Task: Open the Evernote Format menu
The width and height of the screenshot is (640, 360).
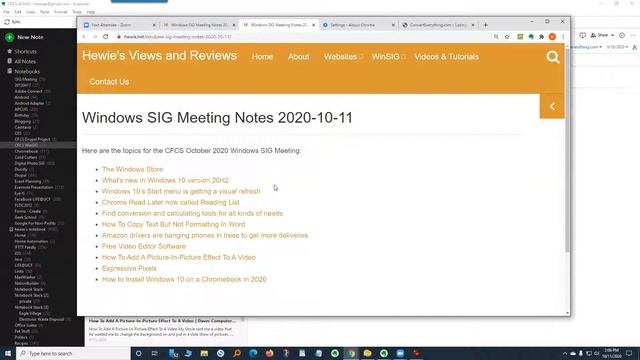Action: pyautogui.click(x=60, y=12)
